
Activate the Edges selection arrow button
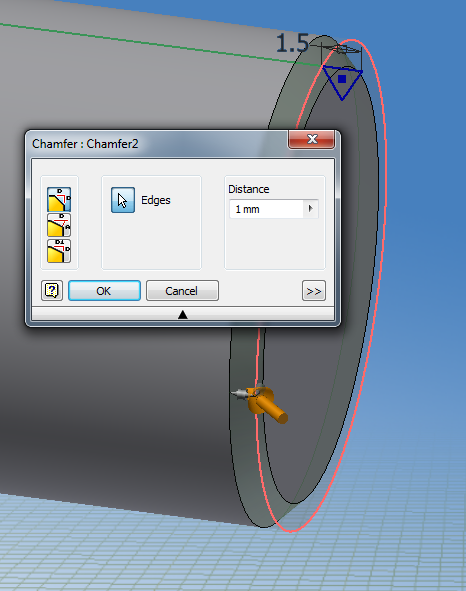click(x=123, y=200)
